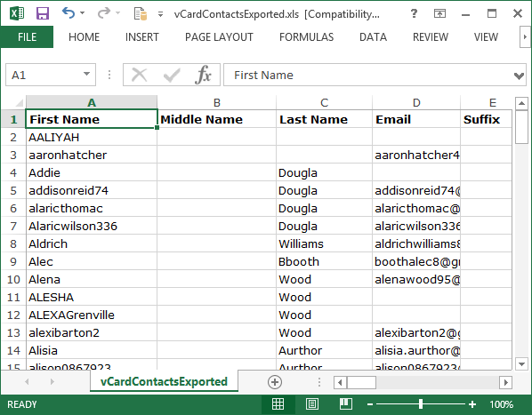
Task: Undo the last action
Action: pyautogui.click(x=69, y=13)
